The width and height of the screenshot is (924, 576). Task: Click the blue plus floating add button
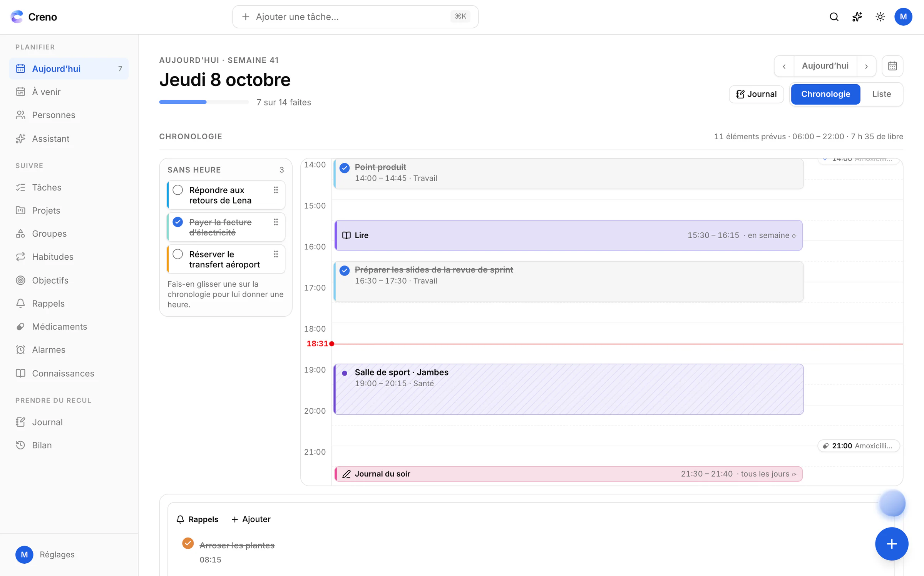(x=892, y=544)
